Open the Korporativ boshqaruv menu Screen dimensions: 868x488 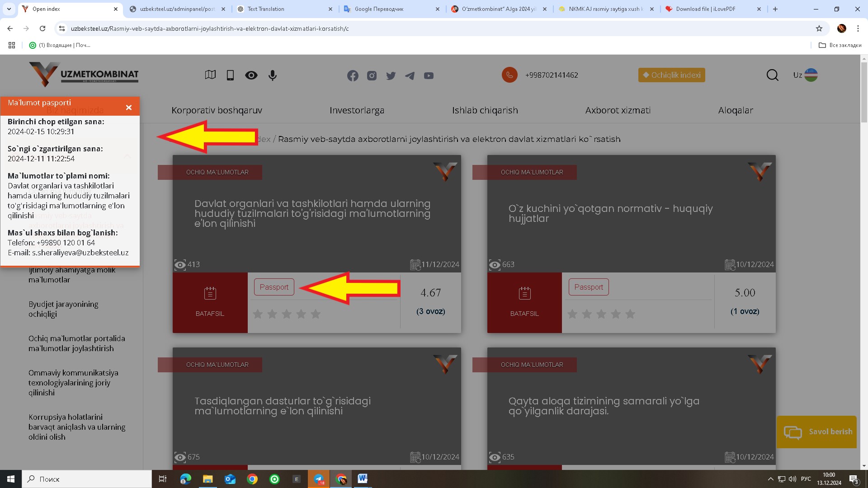click(x=217, y=110)
